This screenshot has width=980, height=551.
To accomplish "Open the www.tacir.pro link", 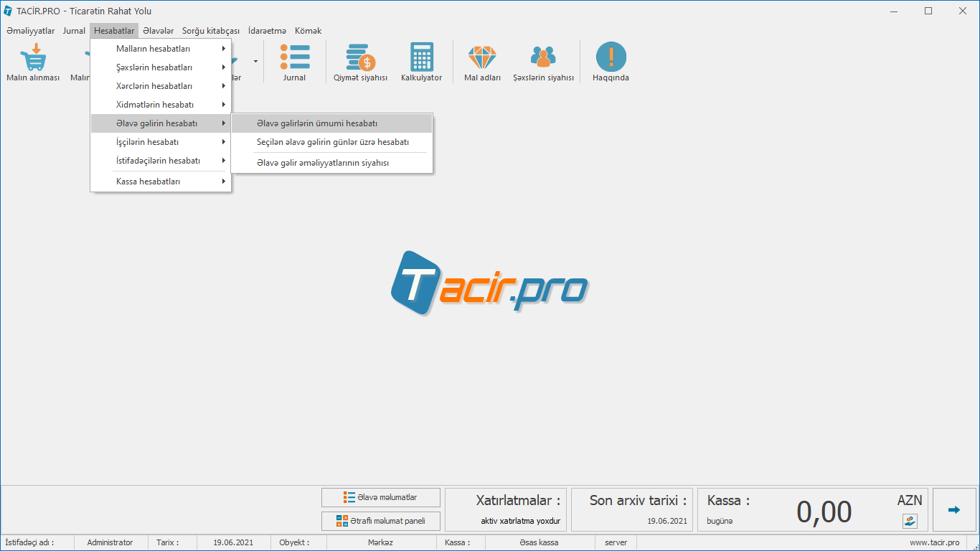I will pos(934,542).
